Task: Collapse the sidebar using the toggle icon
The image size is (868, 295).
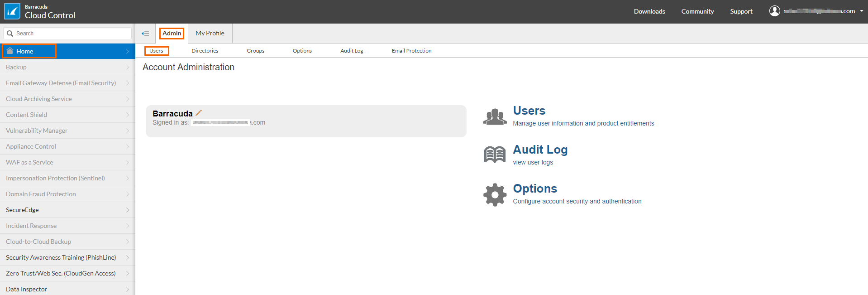Action: [145, 34]
